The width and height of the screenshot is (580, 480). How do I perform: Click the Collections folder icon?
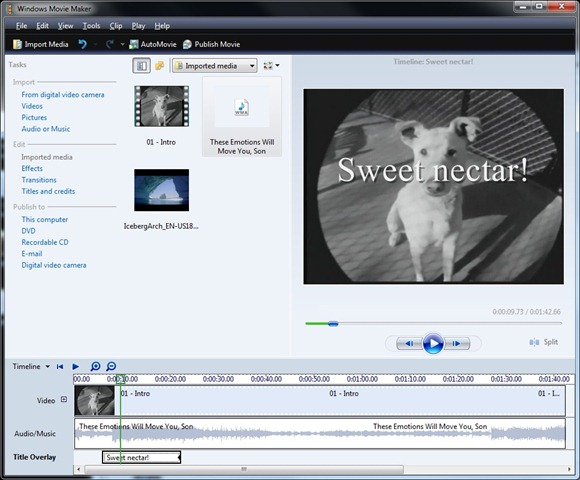[160, 66]
